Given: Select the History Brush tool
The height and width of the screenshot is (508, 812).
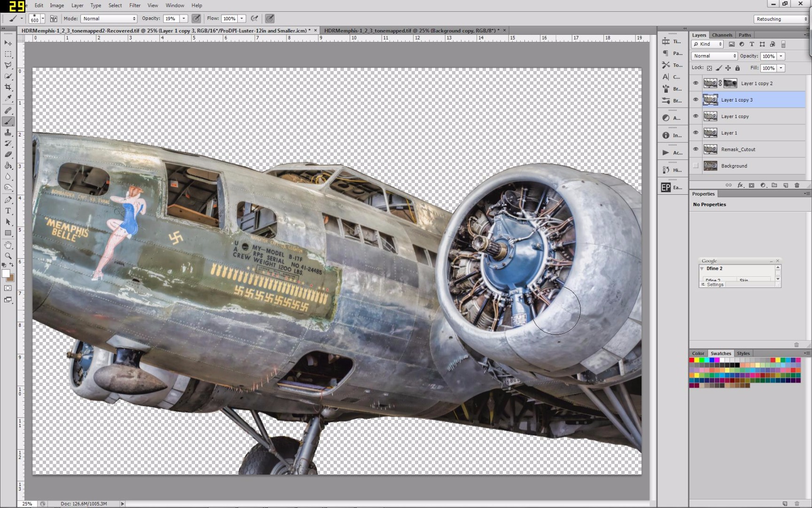Looking at the screenshot, I should (x=8, y=143).
